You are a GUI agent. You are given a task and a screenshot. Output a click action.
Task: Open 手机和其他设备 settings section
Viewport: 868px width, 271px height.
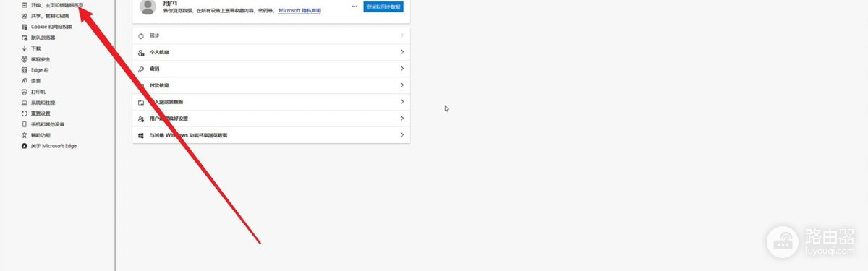tap(48, 124)
